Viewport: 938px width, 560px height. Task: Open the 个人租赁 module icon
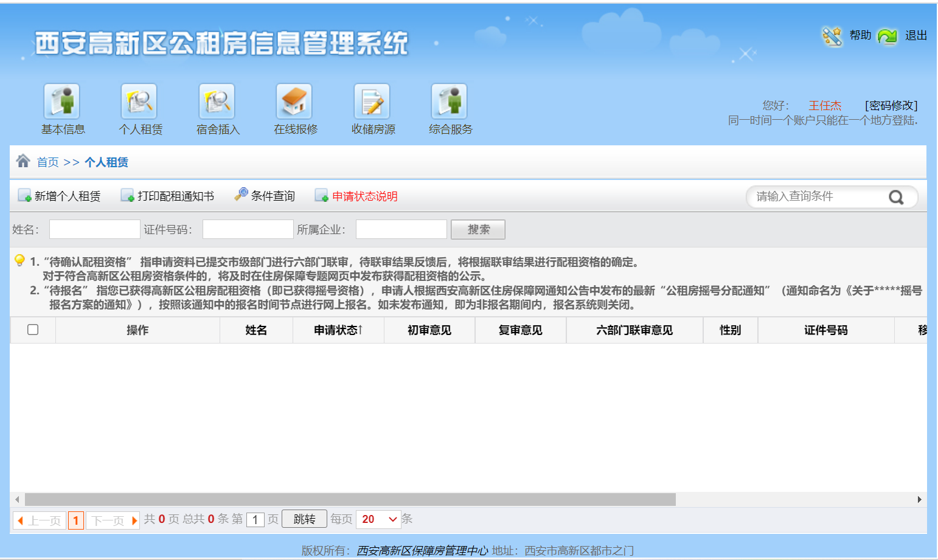coord(139,101)
